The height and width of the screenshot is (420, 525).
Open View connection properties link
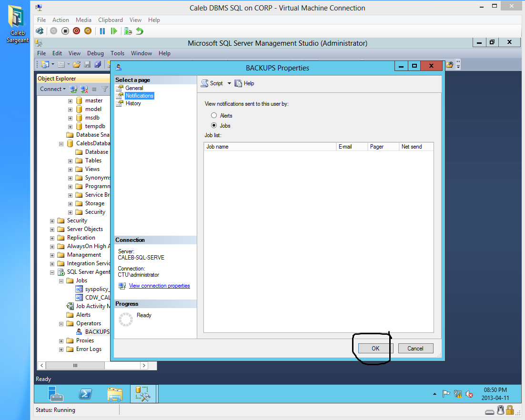pos(160,286)
